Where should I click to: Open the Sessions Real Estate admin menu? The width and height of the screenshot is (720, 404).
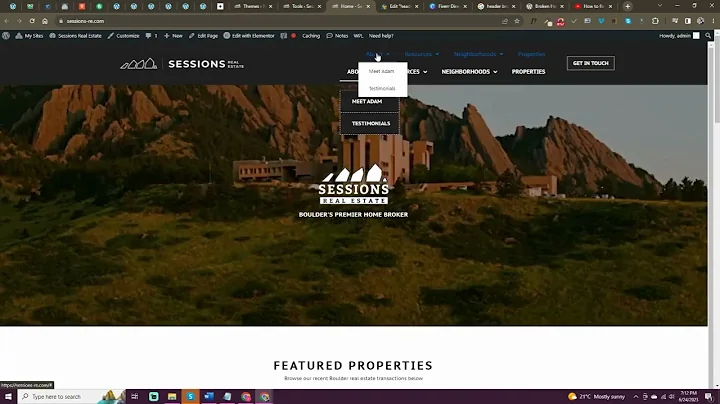[x=75, y=36]
